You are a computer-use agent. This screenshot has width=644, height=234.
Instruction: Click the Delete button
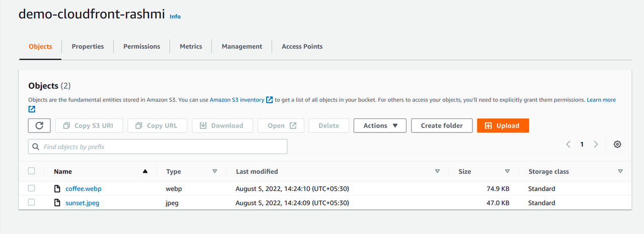point(329,126)
